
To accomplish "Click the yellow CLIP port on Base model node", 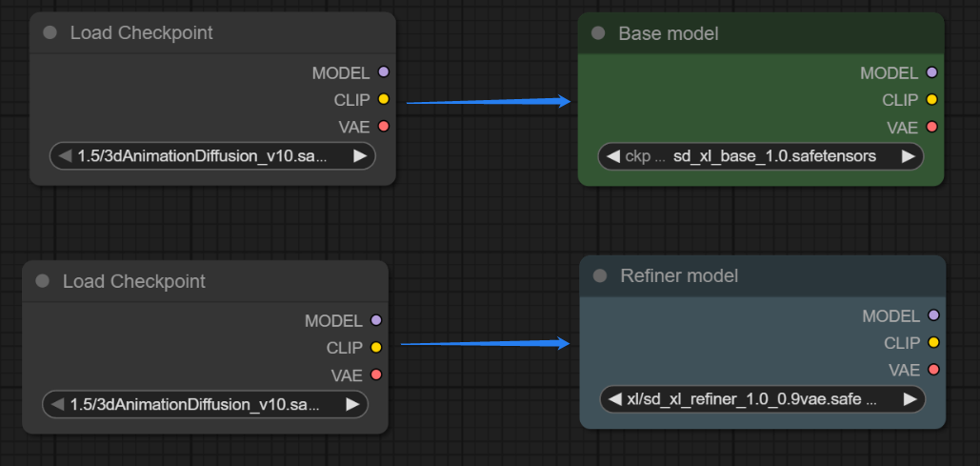I will click(x=931, y=99).
